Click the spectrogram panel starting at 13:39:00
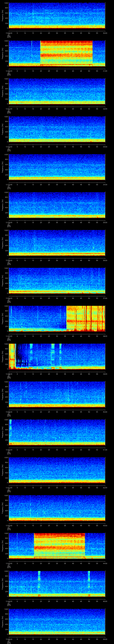The height and width of the screenshot is (644, 114). (x=57, y=394)
